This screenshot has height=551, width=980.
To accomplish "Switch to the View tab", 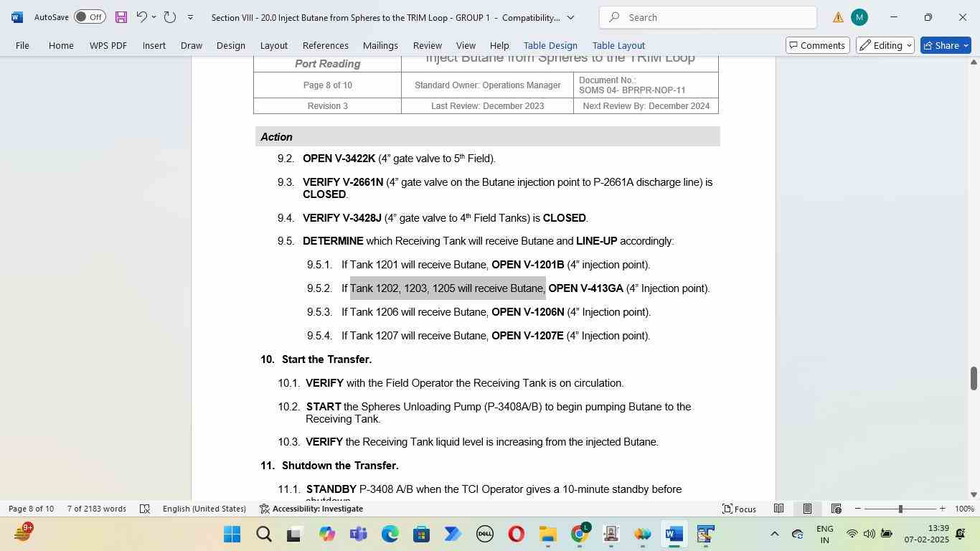I will click(x=466, y=45).
